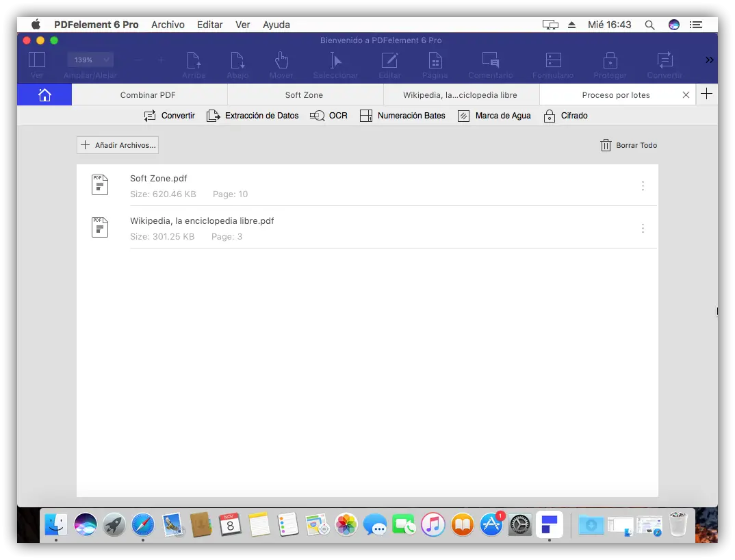
Task: Open the Ayuda menu
Action: coord(276,25)
